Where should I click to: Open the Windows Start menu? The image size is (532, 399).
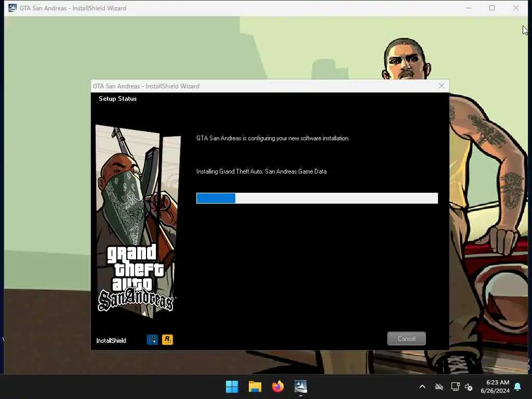click(232, 387)
